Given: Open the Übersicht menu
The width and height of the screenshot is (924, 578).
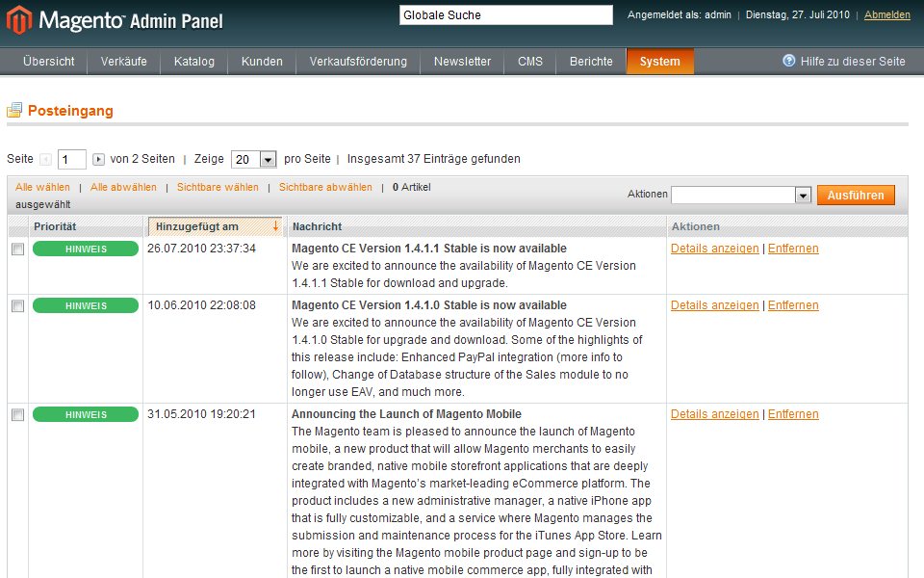Looking at the screenshot, I should 49,62.
